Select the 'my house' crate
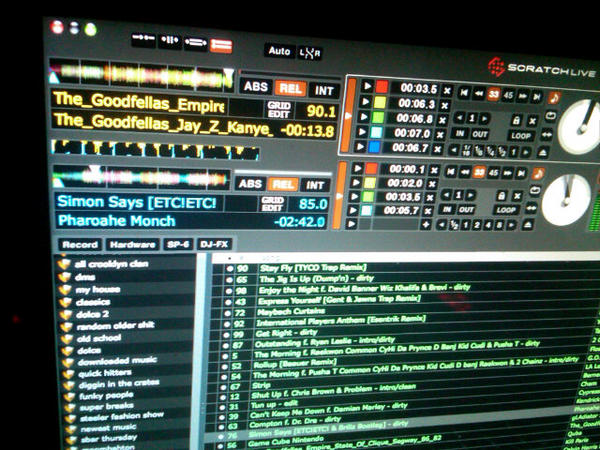 pos(98,289)
